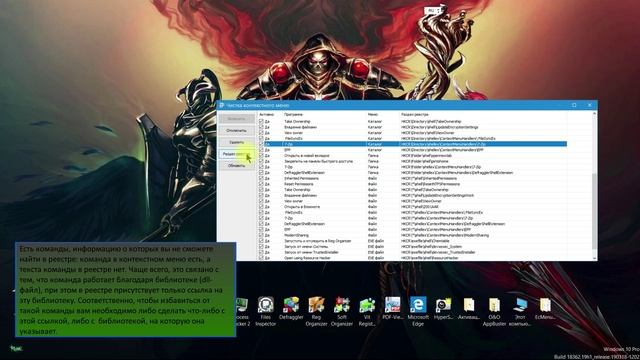This screenshot has width=640, height=360.
Task: Open O&O AppBuster desktop folder
Action: [x=494, y=311]
